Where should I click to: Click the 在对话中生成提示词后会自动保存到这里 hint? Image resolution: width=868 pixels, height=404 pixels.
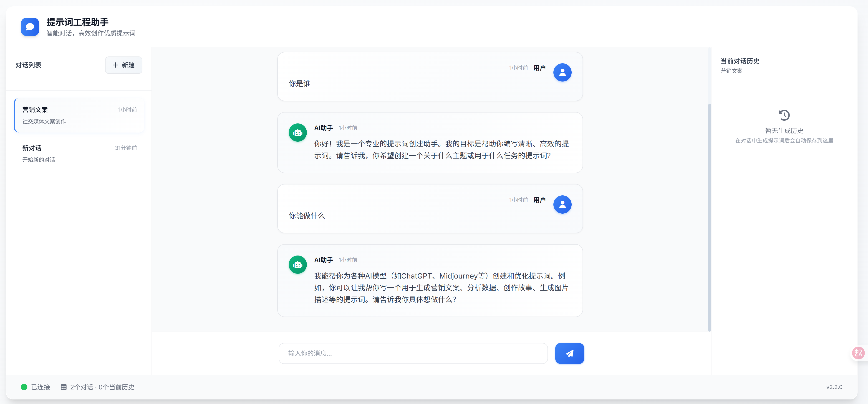pos(784,141)
